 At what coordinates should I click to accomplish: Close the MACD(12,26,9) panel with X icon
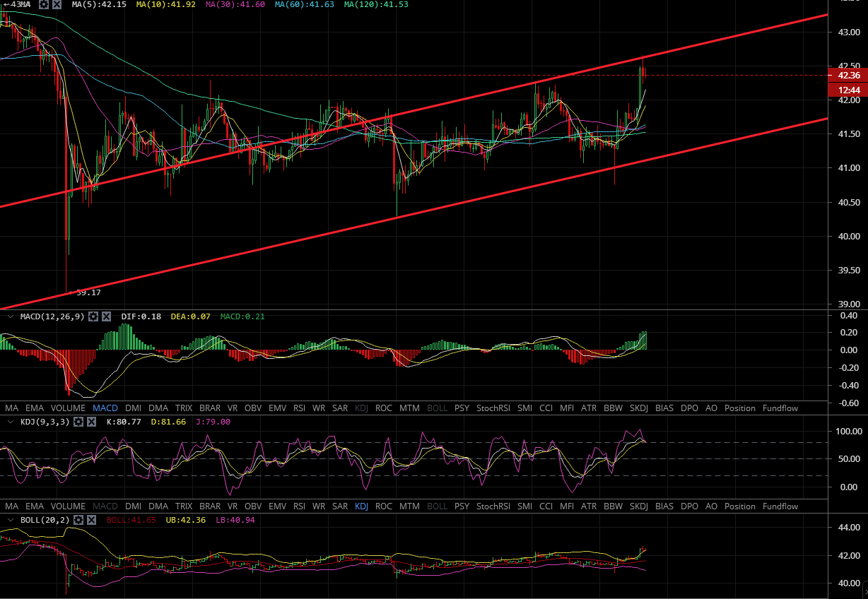coord(106,316)
